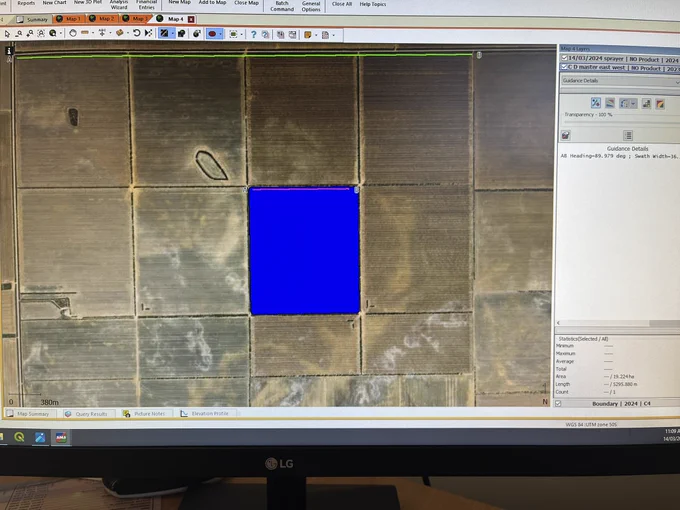Click the brown package tool icon
The image size is (680, 510).
119,33
